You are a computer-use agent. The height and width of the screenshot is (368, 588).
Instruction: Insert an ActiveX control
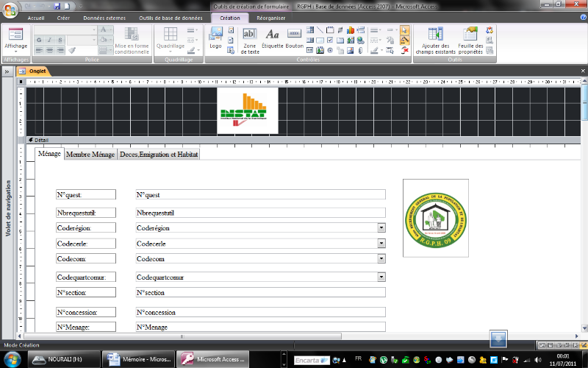pyautogui.click(x=405, y=50)
